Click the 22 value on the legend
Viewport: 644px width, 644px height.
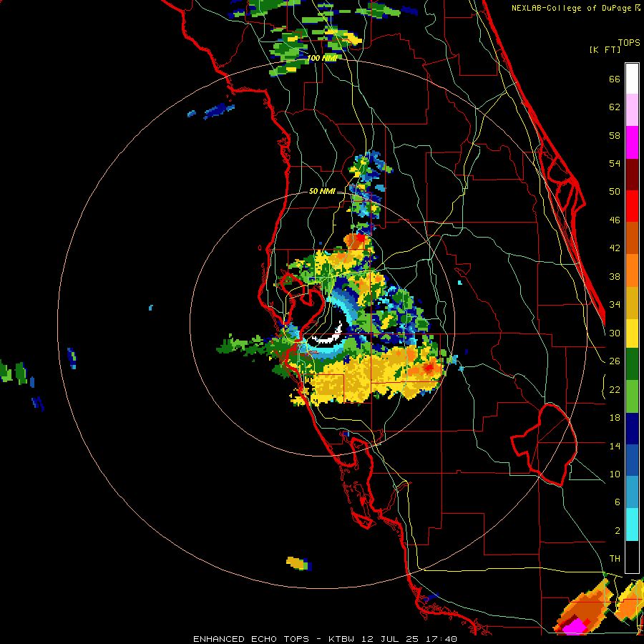(x=615, y=389)
